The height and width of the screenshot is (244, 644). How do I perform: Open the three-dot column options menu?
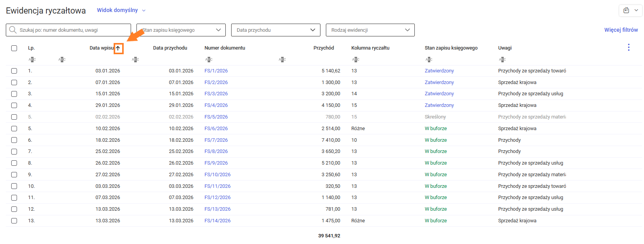pos(629,47)
